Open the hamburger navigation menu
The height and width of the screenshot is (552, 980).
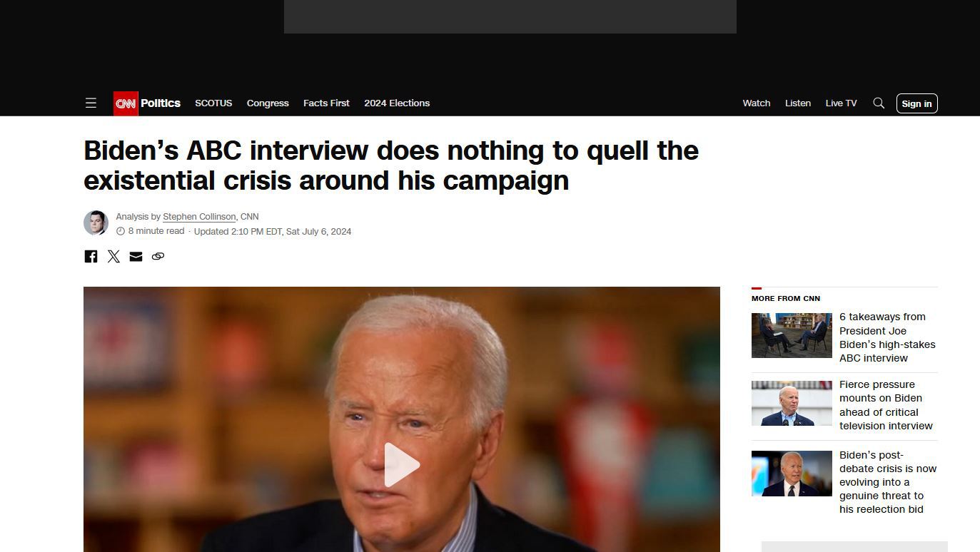pyautogui.click(x=91, y=103)
